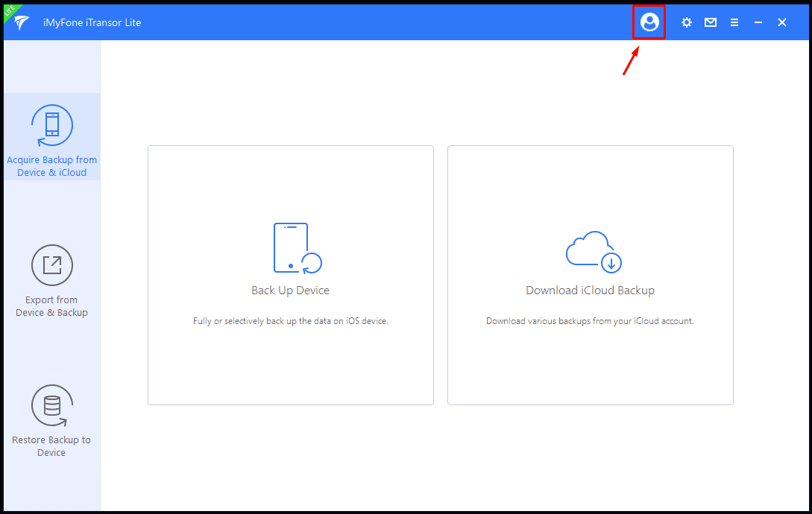The height and width of the screenshot is (514, 812).
Task: Choose the Back Up Device title text
Action: tap(291, 291)
